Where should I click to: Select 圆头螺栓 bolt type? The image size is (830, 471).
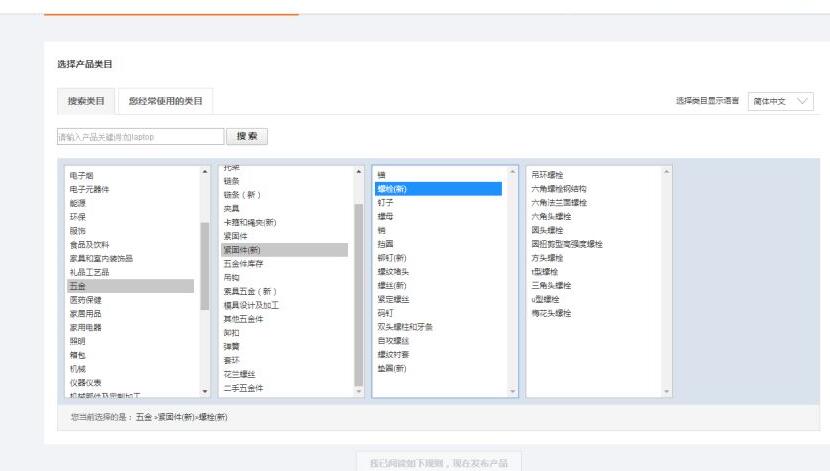(547, 230)
